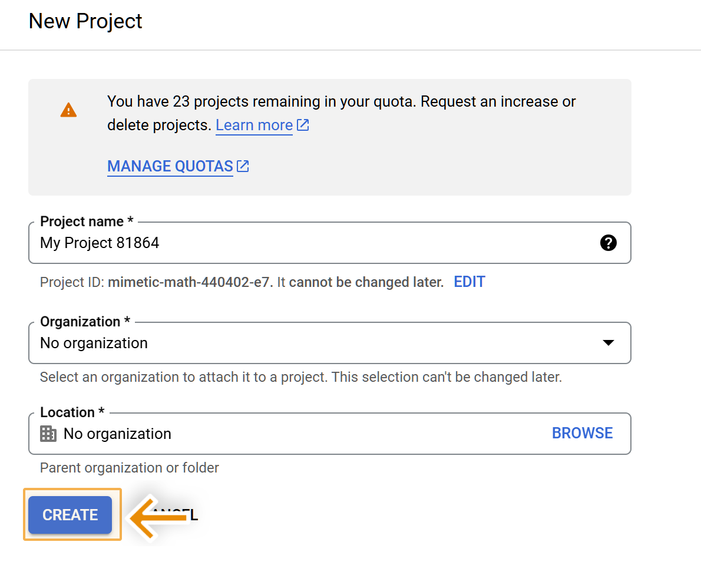This screenshot has height=588, width=701.
Task: Click the 'New Project' page heading
Action: (85, 21)
